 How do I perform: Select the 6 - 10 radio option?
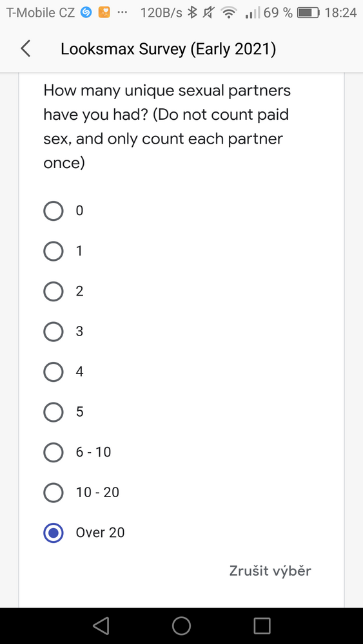point(54,452)
